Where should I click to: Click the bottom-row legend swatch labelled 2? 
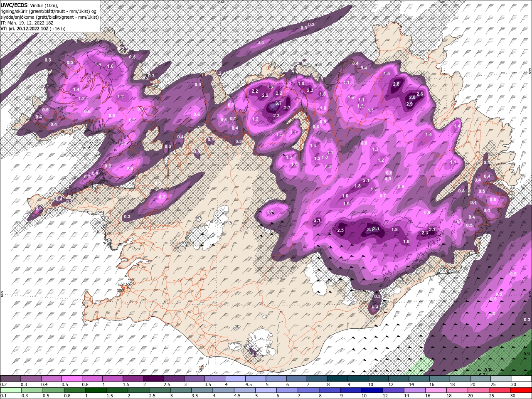pos(138,390)
